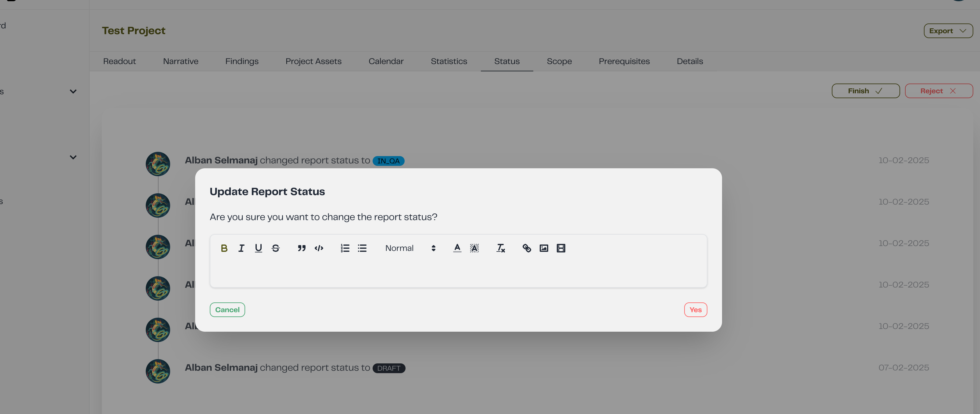Image resolution: width=980 pixels, height=414 pixels.
Task: Switch to the Findings tab
Action: tap(242, 61)
